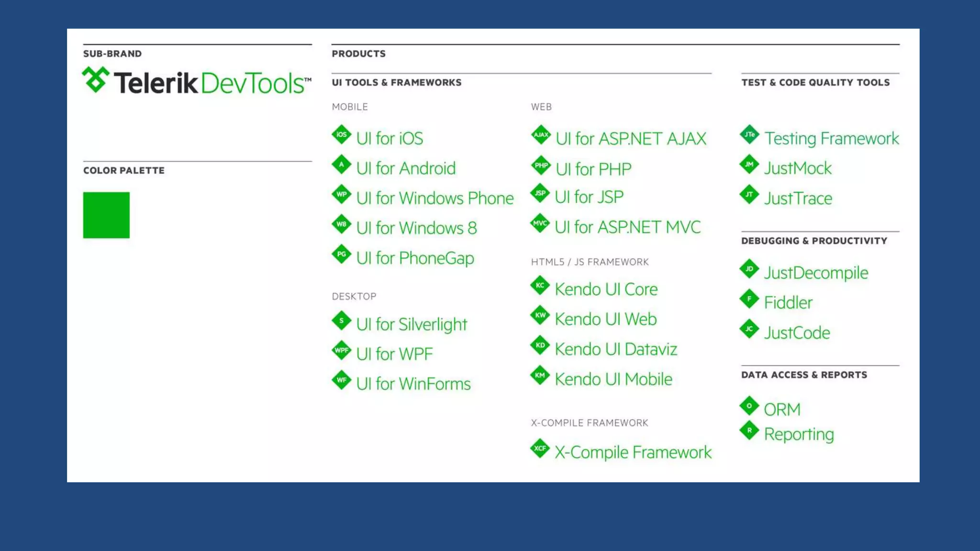Image resolution: width=980 pixels, height=551 pixels.
Task: Open UI for PhoneGap
Action: coord(415,258)
